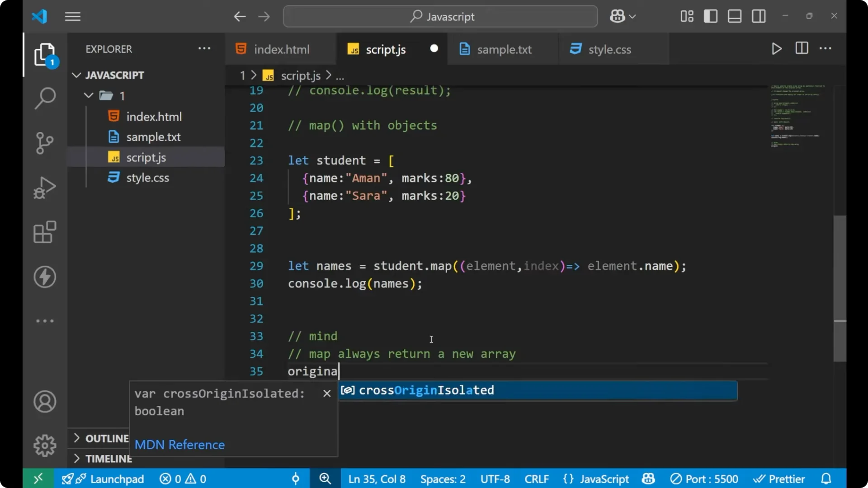The height and width of the screenshot is (488, 868).
Task: Open the Search sidebar
Action: click(x=45, y=98)
